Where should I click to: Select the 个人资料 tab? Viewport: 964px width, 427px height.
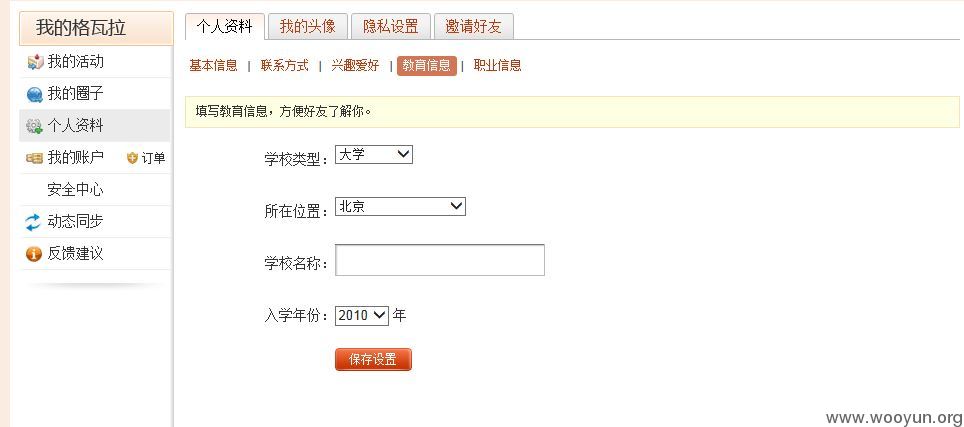(x=224, y=26)
